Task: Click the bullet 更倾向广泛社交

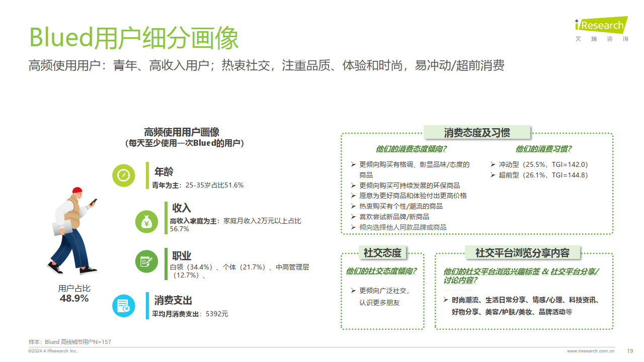Action: tap(380, 291)
